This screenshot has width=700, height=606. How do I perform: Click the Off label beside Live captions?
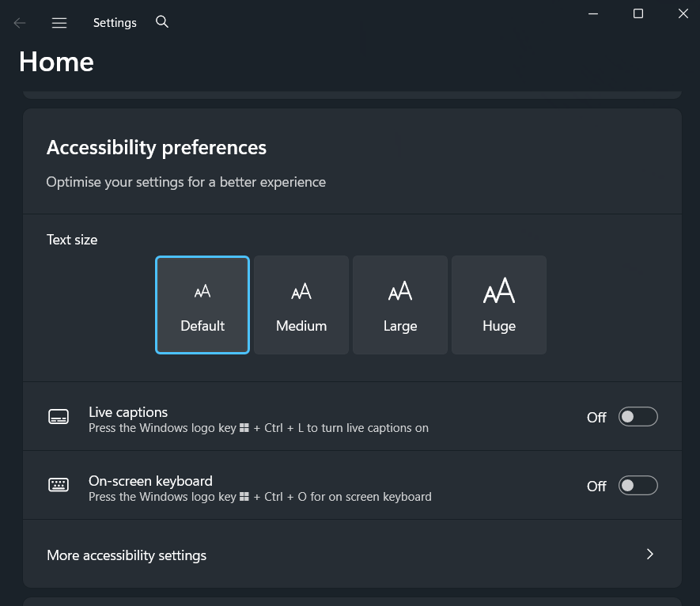tap(596, 417)
